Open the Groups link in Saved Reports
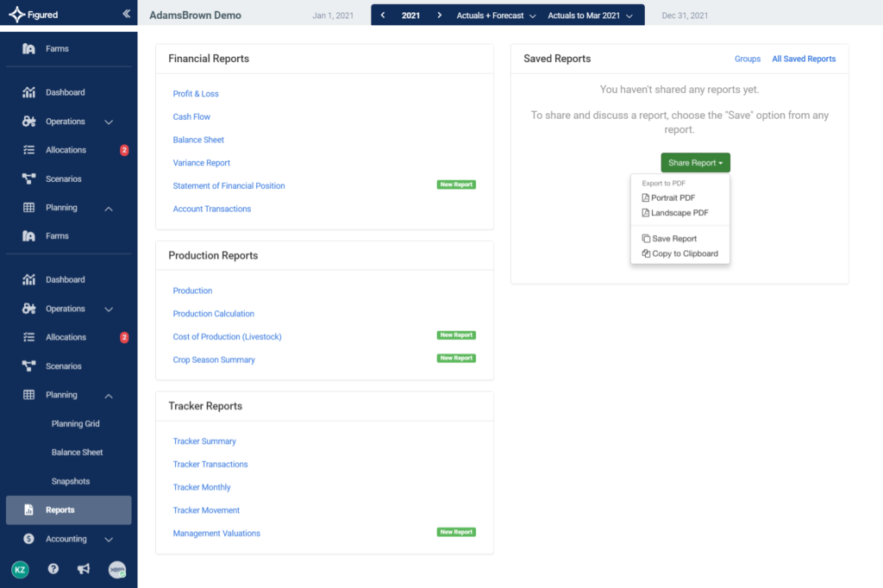The width and height of the screenshot is (883, 588). [x=748, y=59]
